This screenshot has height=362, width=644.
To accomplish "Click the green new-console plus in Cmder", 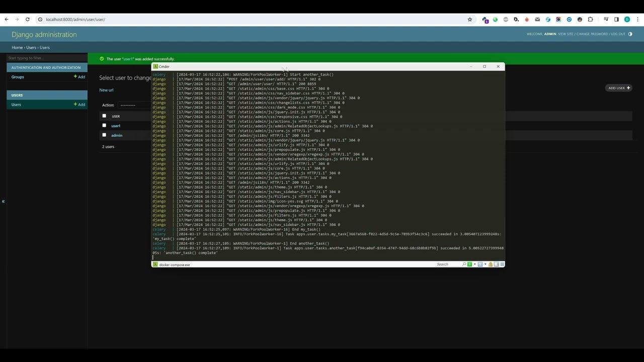I will (469, 264).
